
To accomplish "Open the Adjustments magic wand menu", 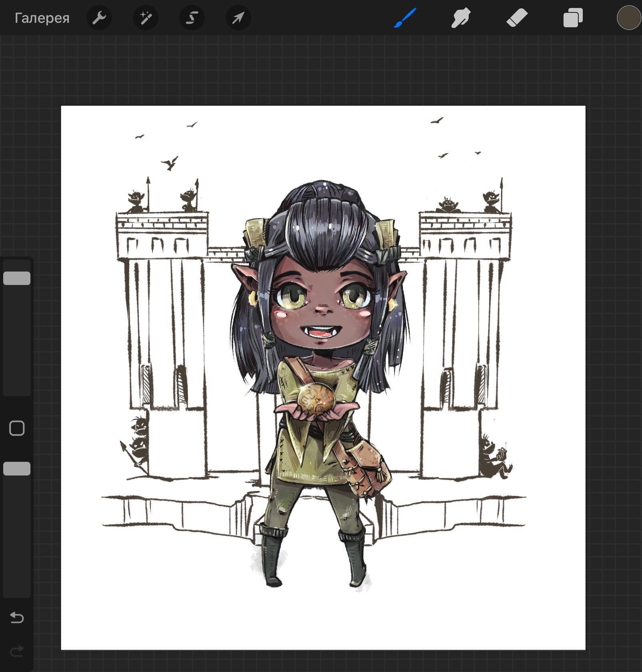I will [145, 18].
